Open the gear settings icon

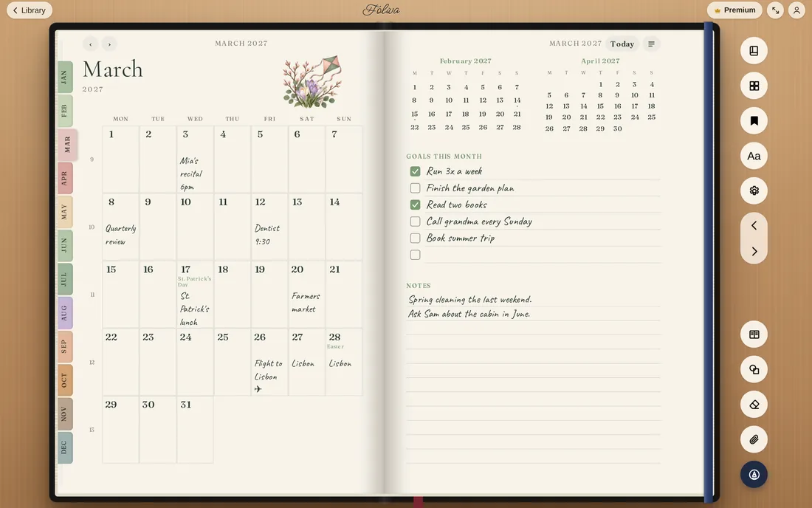pyautogui.click(x=754, y=190)
